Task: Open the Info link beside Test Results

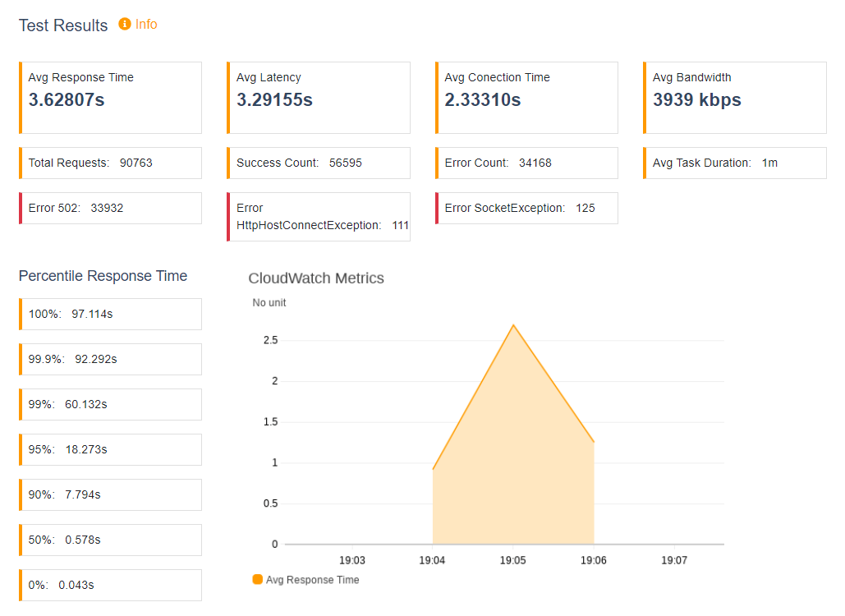Action: (x=146, y=25)
